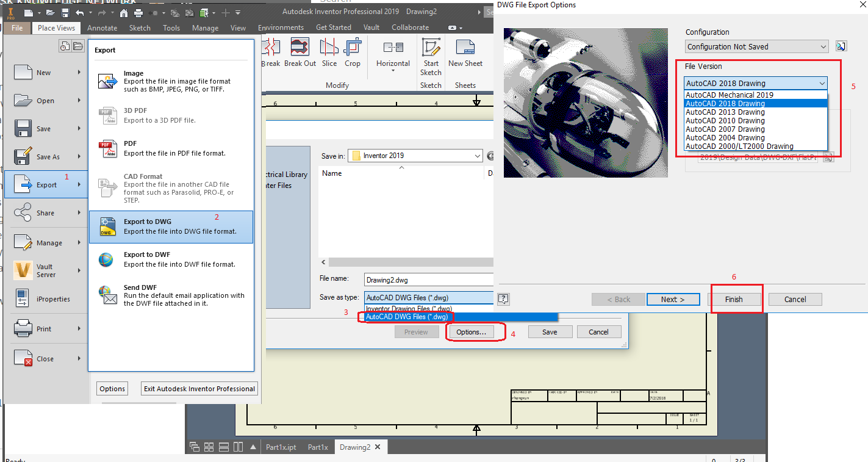The width and height of the screenshot is (868, 462).
Task: Click the Home icon in quick access toolbar
Action: [x=124, y=12]
